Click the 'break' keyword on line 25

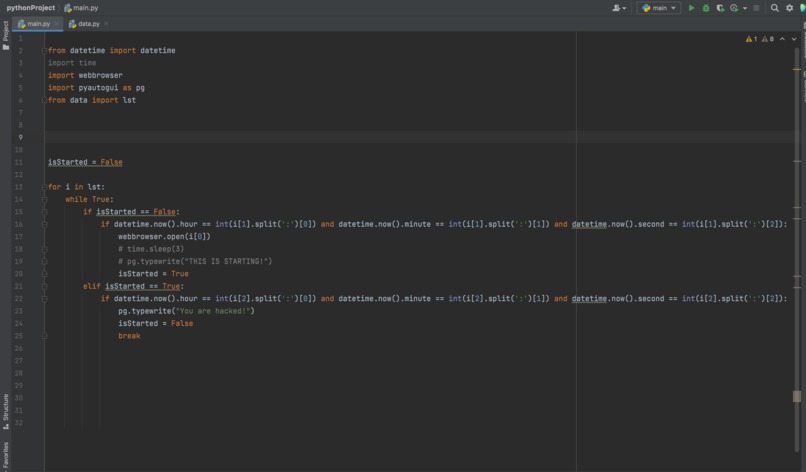129,336
